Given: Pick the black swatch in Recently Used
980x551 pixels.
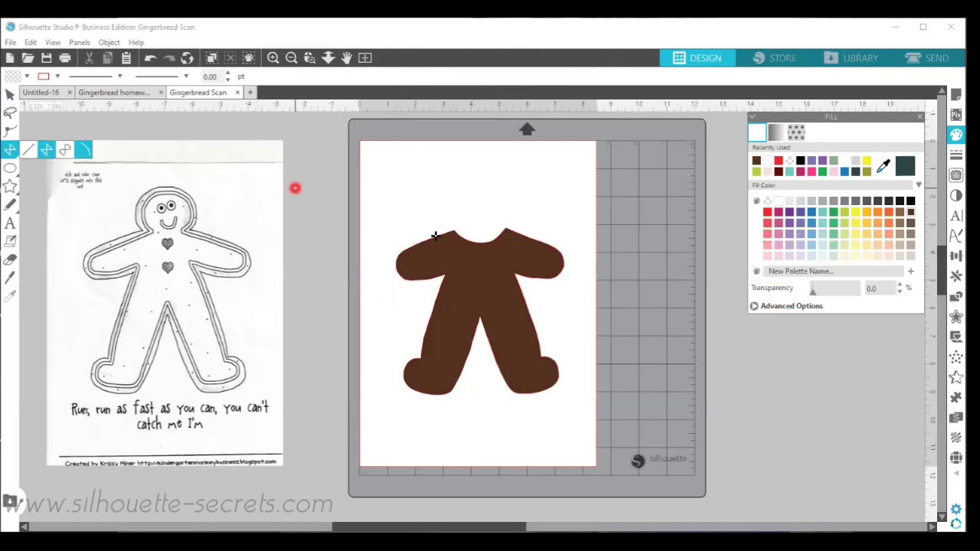Looking at the screenshot, I should [801, 161].
